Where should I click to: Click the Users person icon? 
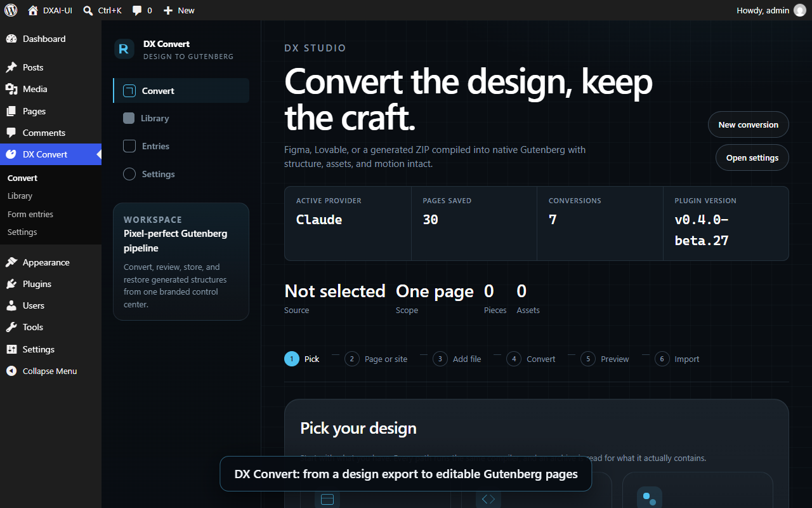11,305
